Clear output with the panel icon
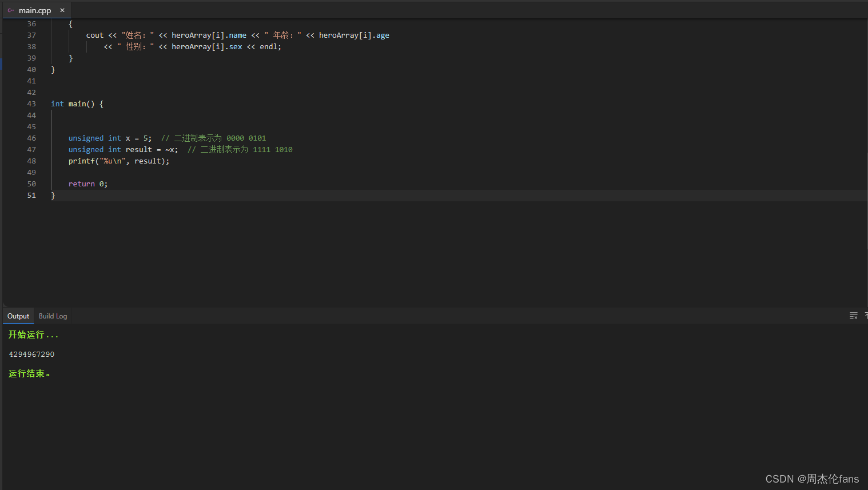 [854, 316]
